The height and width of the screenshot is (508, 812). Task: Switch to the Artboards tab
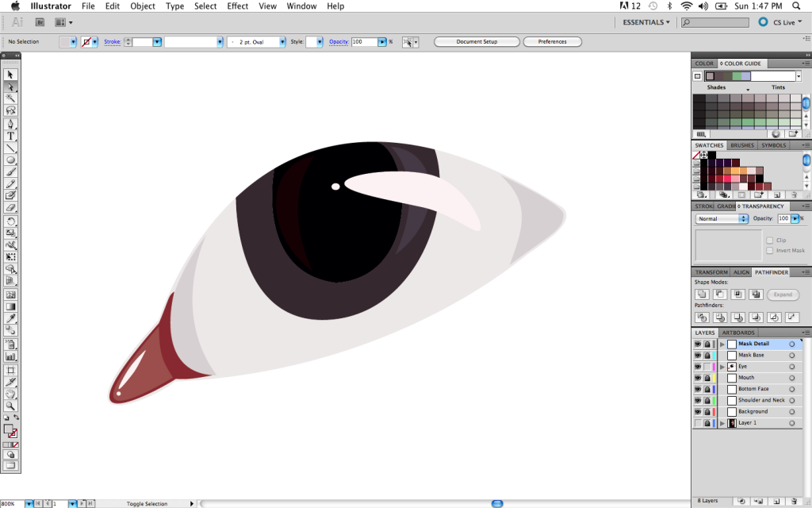(x=737, y=333)
